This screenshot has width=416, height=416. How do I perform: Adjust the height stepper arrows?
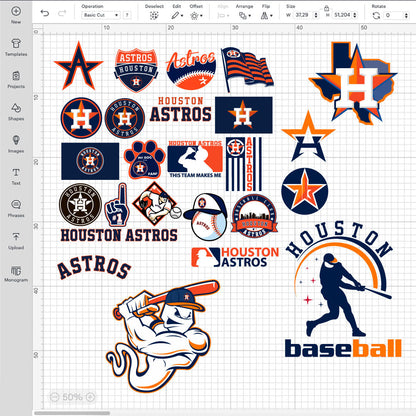(x=355, y=15)
